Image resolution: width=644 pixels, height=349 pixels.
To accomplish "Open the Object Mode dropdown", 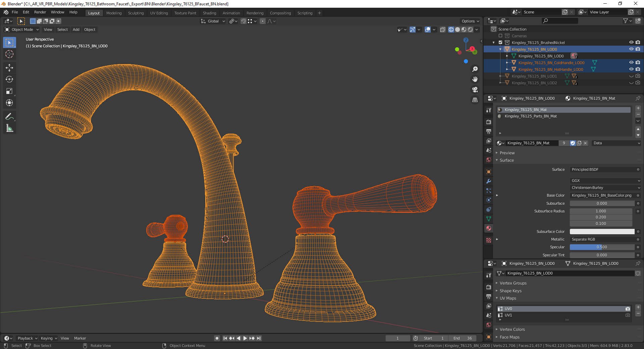I will tap(22, 30).
